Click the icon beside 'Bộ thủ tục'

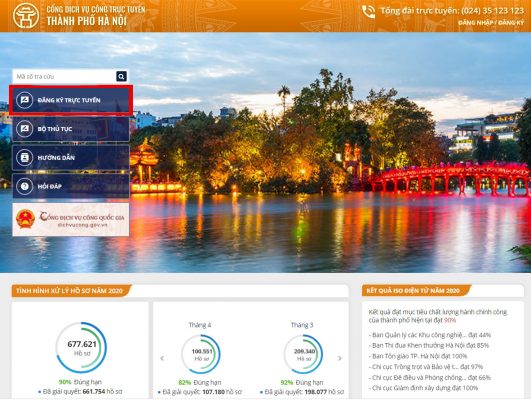[25, 129]
